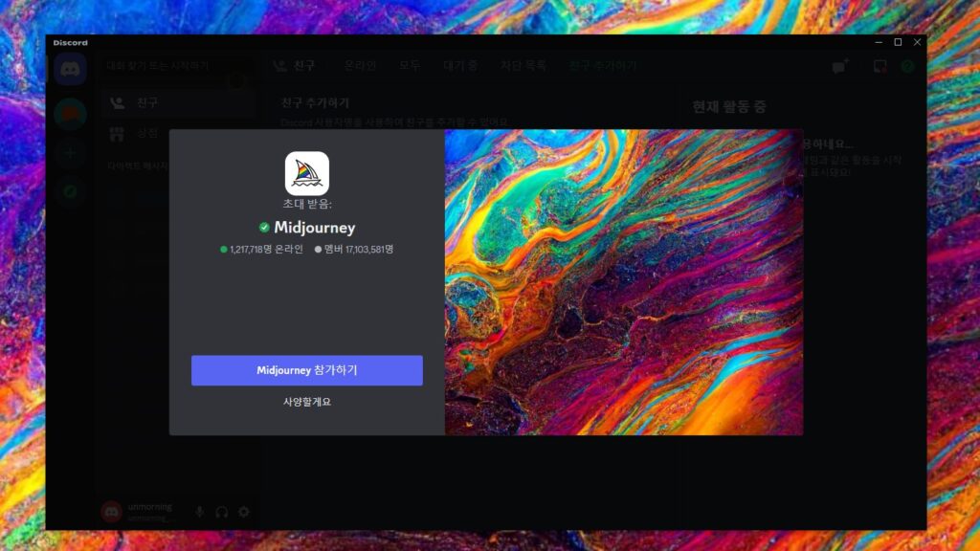
Task: Click the Midjourney sailboat server logo
Action: [307, 174]
